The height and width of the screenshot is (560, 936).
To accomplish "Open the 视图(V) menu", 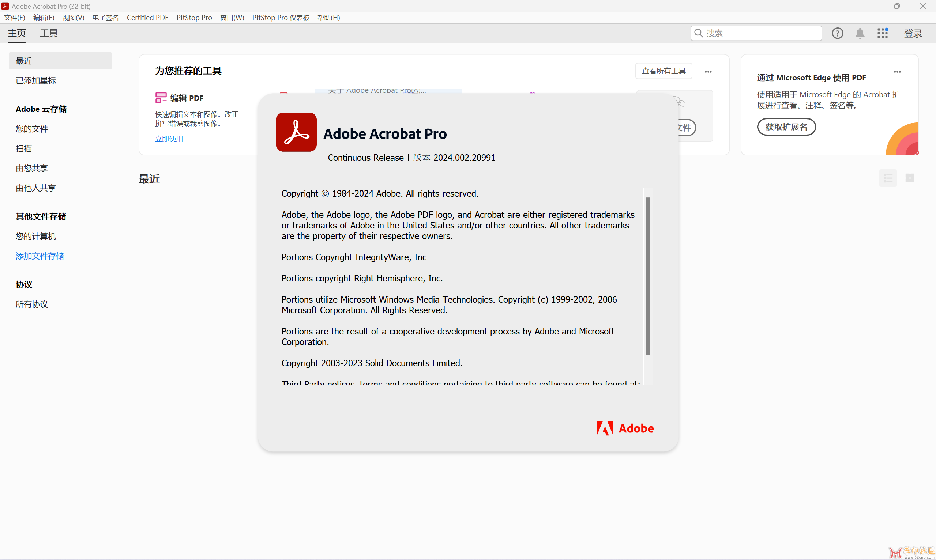I will [x=73, y=18].
